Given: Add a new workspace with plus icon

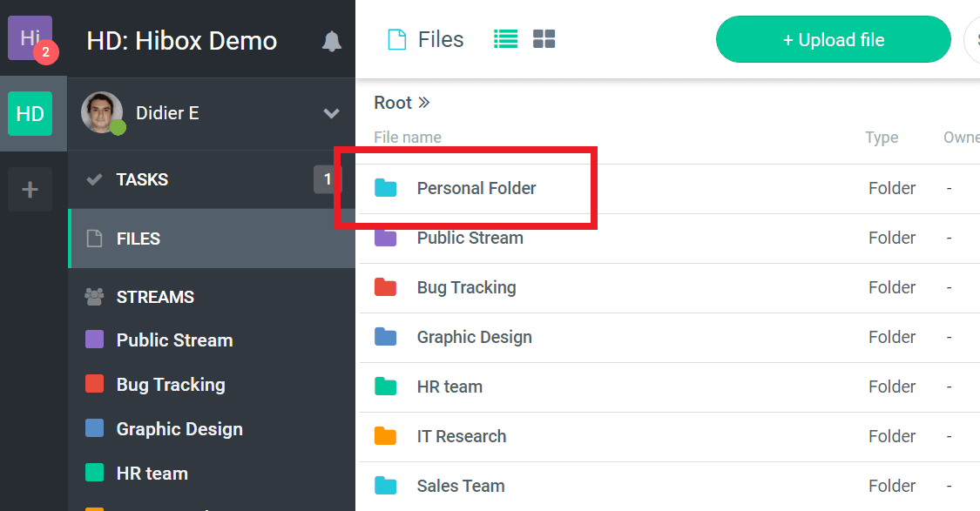Looking at the screenshot, I should (30, 189).
